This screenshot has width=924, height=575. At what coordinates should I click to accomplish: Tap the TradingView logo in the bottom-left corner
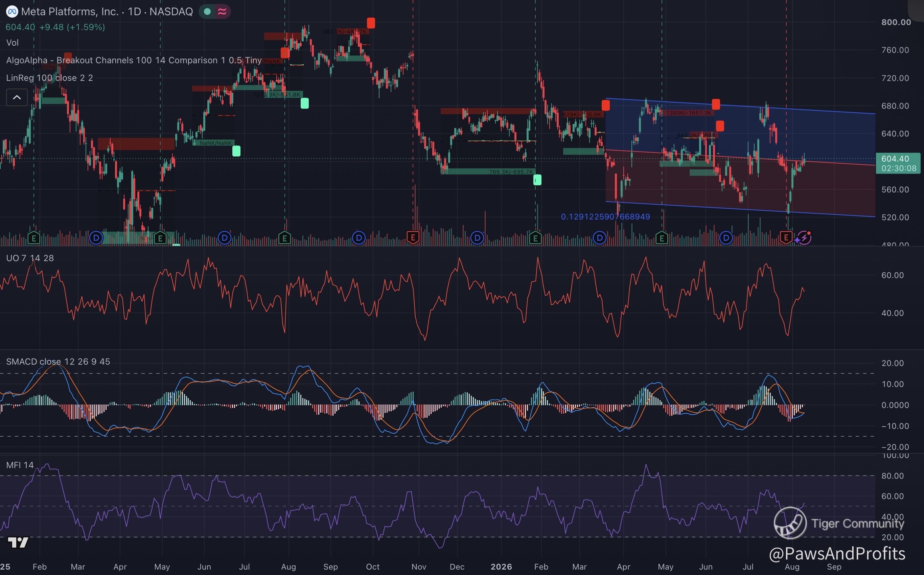tap(18, 542)
